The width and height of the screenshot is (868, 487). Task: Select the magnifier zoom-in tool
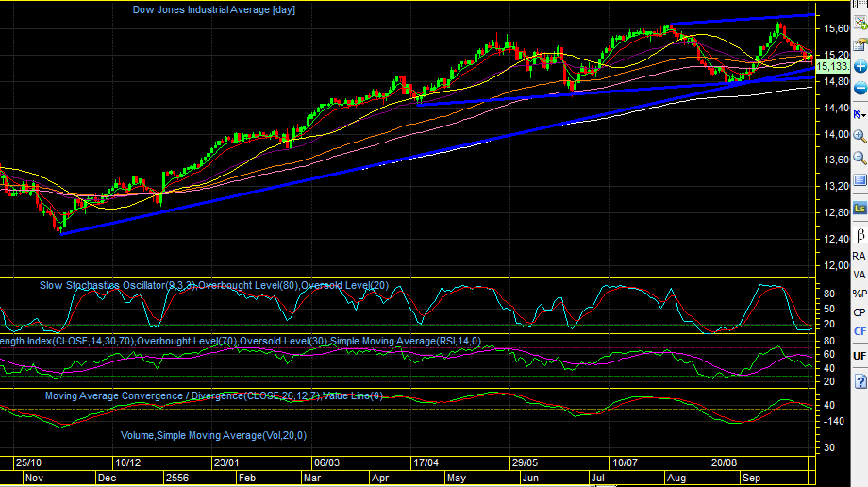tap(860, 136)
